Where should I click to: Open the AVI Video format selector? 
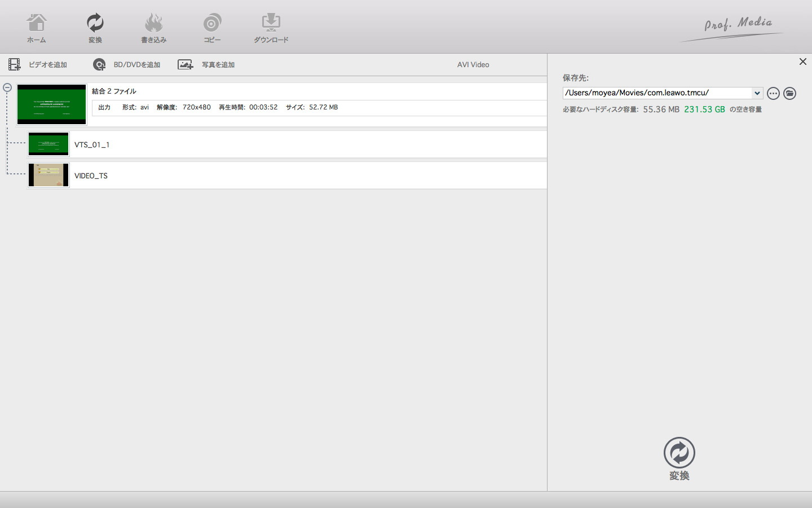coord(473,65)
